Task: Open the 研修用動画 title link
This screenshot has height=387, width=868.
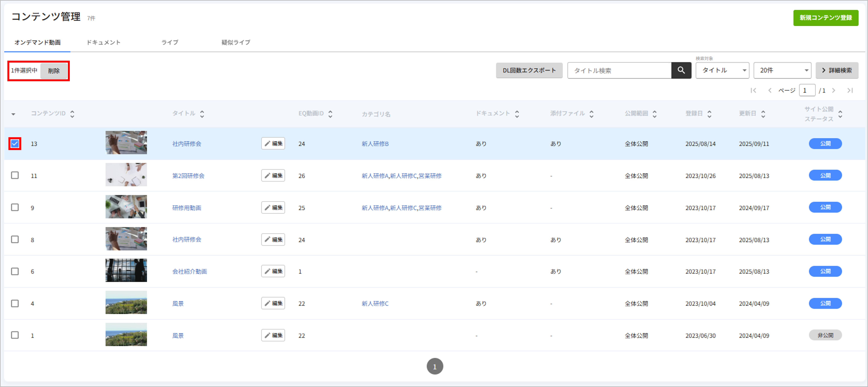Action: click(187, 208)
